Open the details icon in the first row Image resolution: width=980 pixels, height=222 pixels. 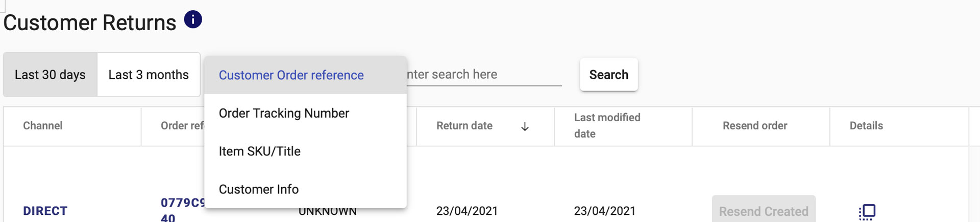(867, 211)
